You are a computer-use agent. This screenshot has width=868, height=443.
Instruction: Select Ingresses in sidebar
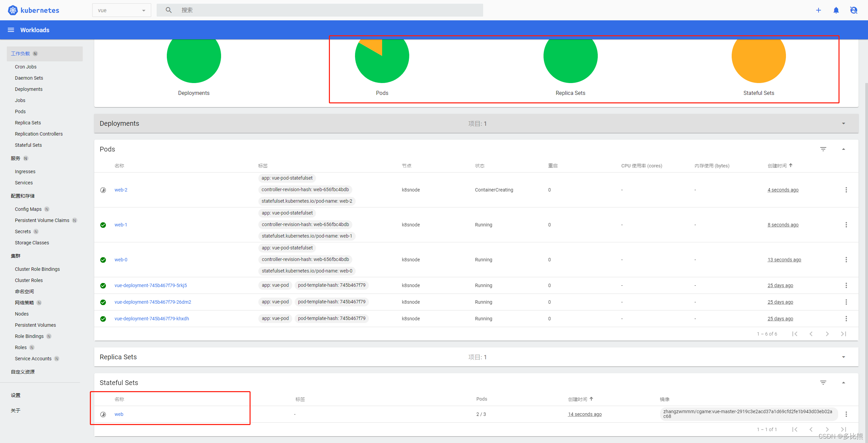click(x=25, y=172)
